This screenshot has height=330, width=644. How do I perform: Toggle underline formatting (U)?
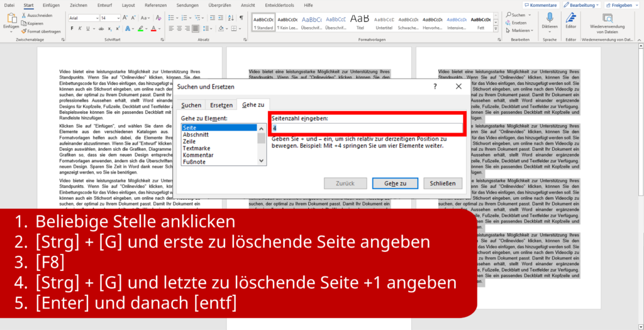point(87,29)
